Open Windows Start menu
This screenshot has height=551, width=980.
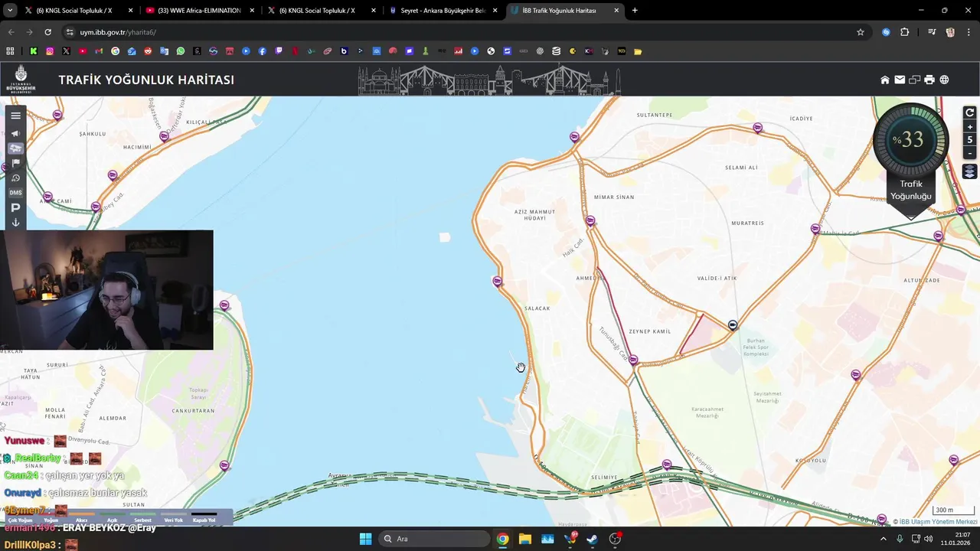365,539
